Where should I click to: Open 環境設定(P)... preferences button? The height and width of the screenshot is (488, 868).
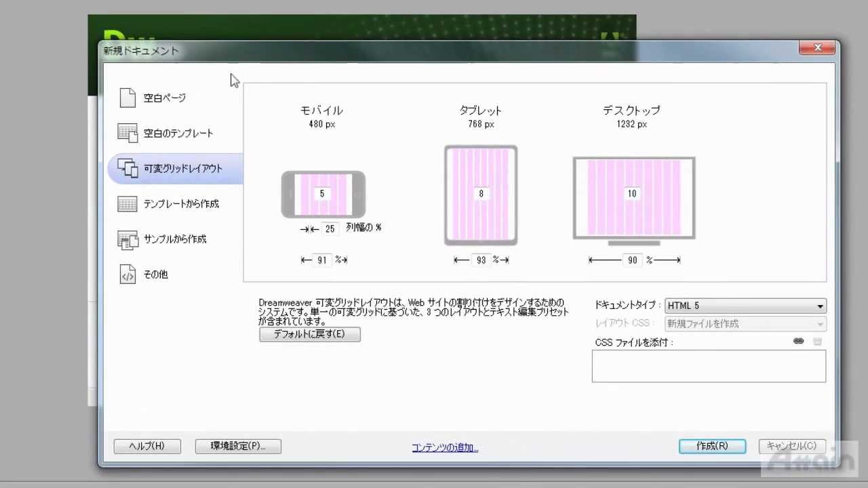click(238, 446)
